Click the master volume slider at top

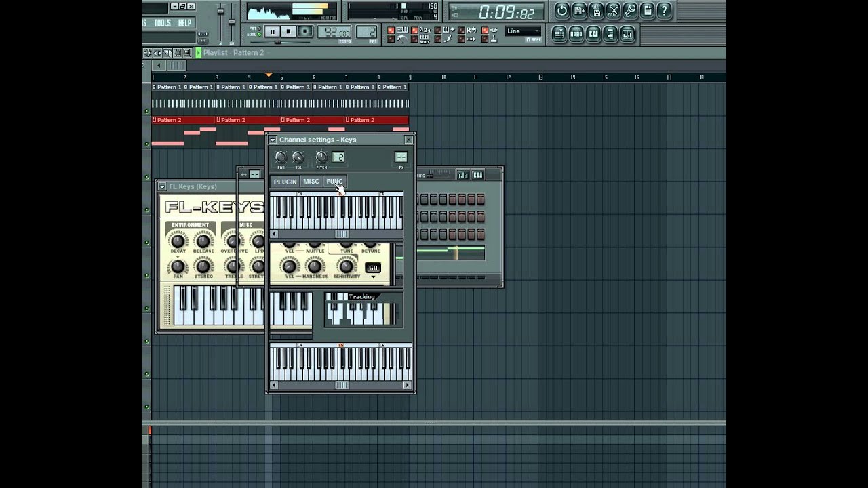click(x=220, y=12)
